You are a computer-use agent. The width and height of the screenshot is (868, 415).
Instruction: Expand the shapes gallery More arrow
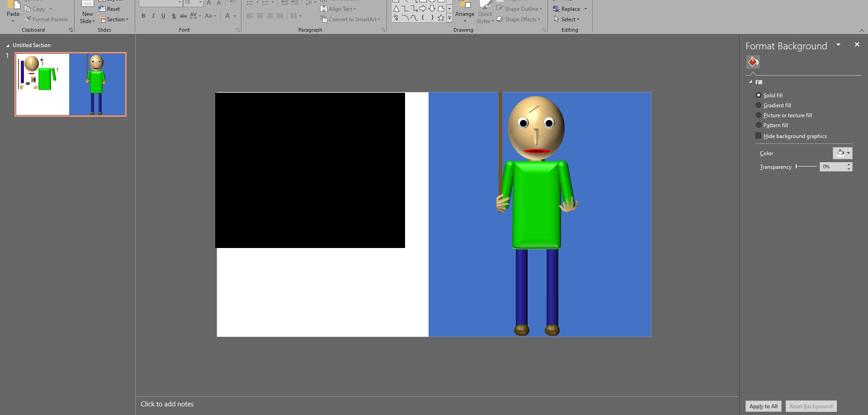point(449,18)
